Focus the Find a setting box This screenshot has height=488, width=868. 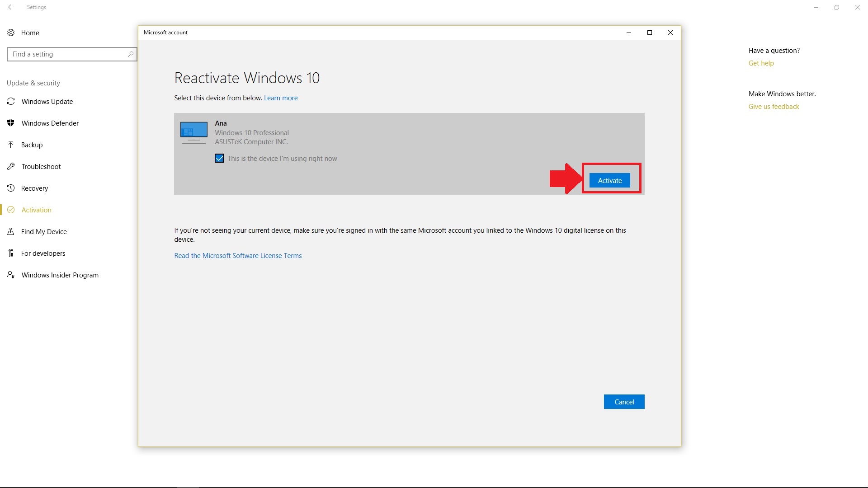point(72,54)
